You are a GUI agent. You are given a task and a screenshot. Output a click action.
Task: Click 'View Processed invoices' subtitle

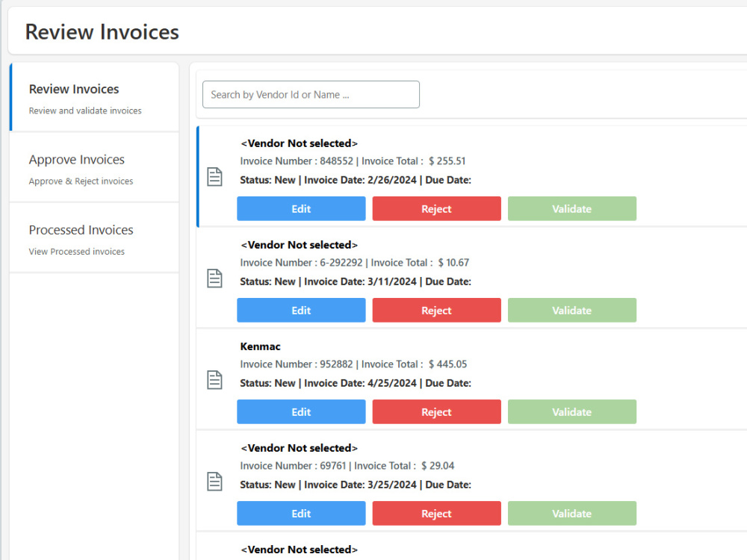click(77, 252)
